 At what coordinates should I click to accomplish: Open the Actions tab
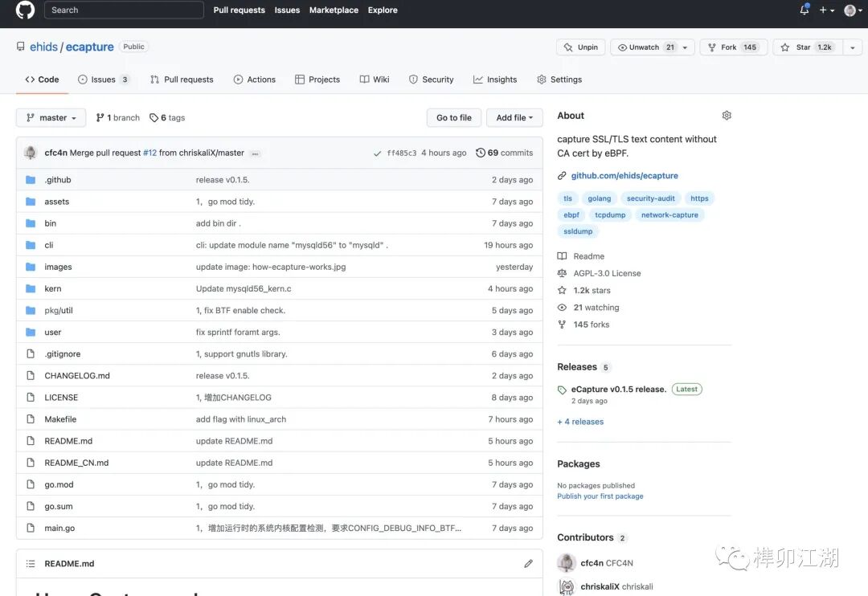(x=255, y=80)
